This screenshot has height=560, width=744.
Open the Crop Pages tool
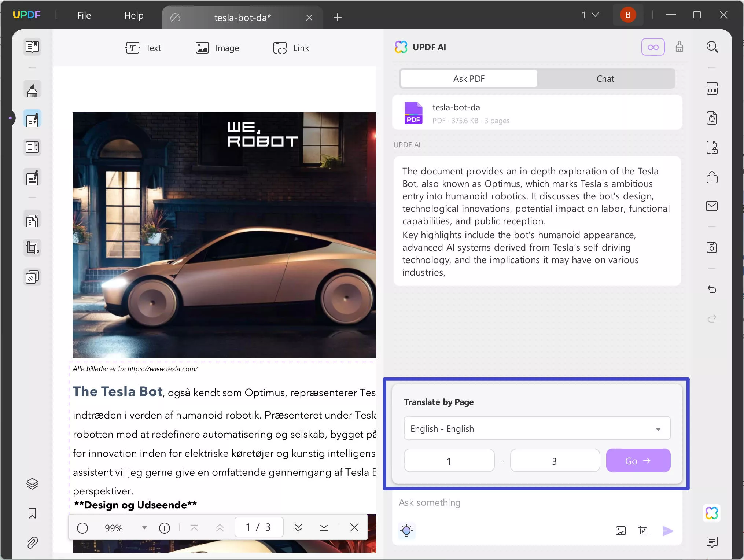[x=32, y=247]
